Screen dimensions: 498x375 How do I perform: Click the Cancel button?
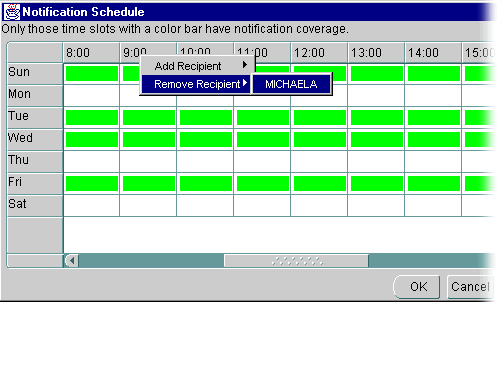click(470, 287)
